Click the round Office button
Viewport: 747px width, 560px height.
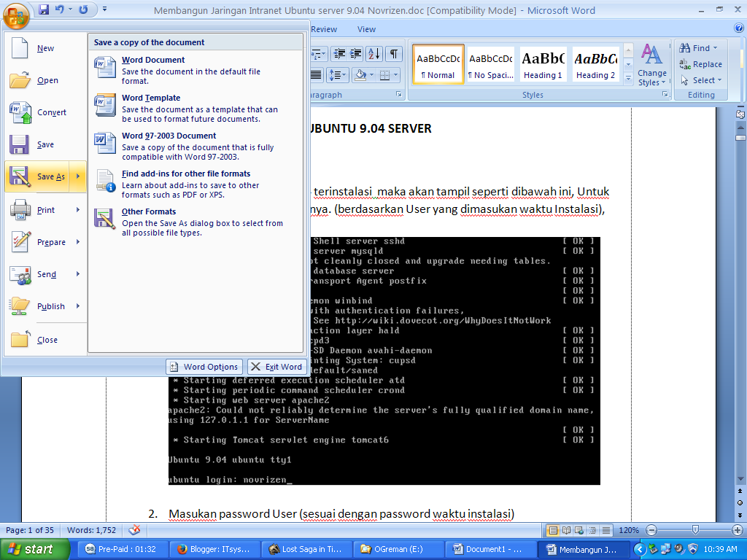click(x=16, y=15)
